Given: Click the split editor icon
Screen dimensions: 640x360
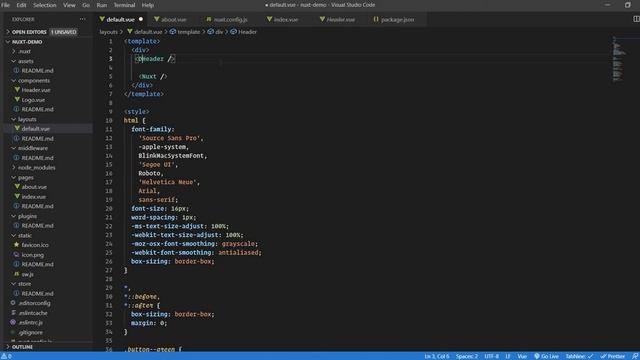Looking at the screenshot, I should (636, 19).
